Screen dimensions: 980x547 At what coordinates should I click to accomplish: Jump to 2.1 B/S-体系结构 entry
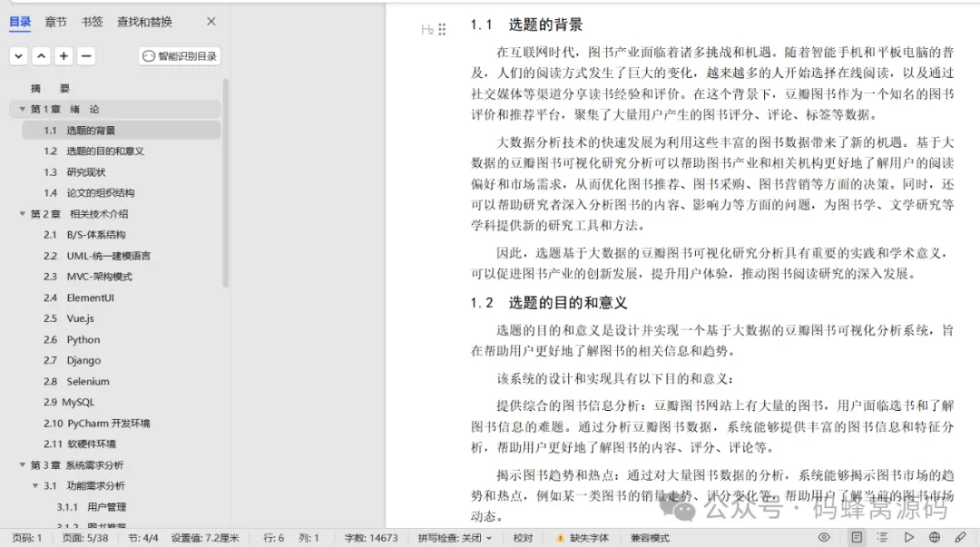(84, 235)
